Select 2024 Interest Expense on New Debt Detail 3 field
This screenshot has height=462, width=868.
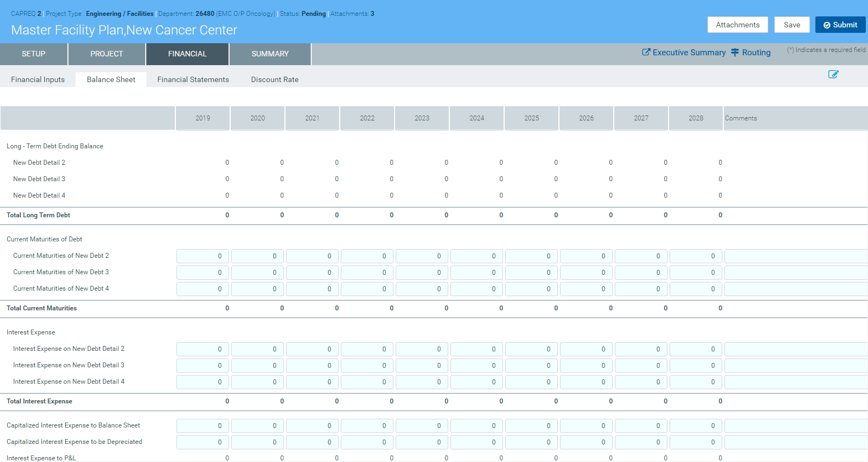pos(476,366)
